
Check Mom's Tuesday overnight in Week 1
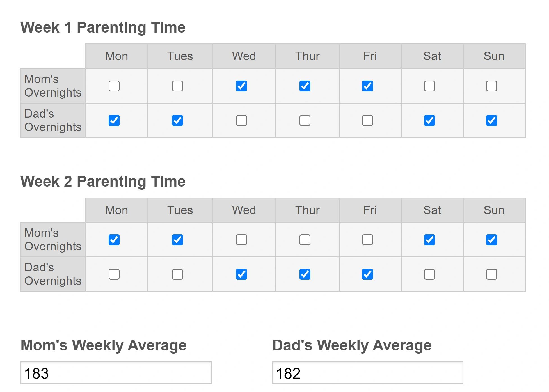click(177, 86)
